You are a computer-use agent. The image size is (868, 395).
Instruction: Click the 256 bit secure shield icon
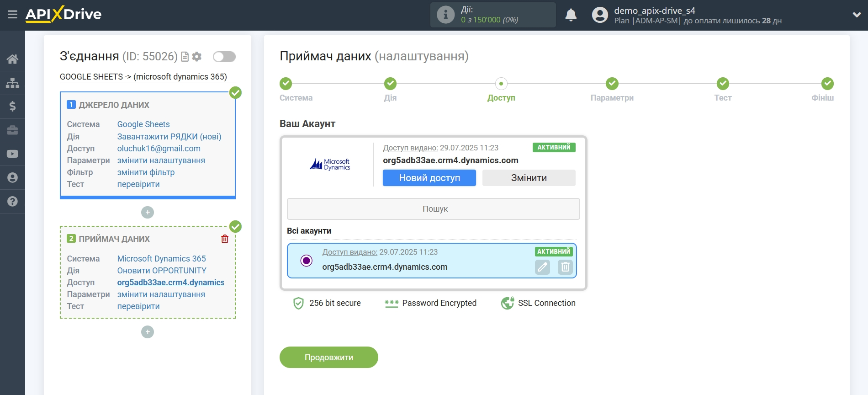(x=298, y=303)
